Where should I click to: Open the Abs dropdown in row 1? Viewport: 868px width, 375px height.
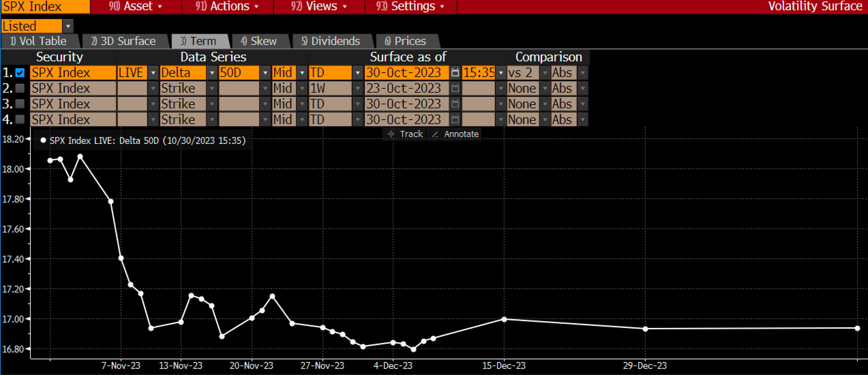583,73
